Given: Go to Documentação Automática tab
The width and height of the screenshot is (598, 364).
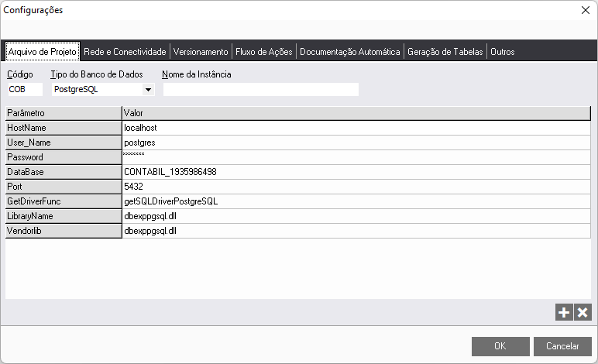Looking at the screenshot, I should pos(349,52).
